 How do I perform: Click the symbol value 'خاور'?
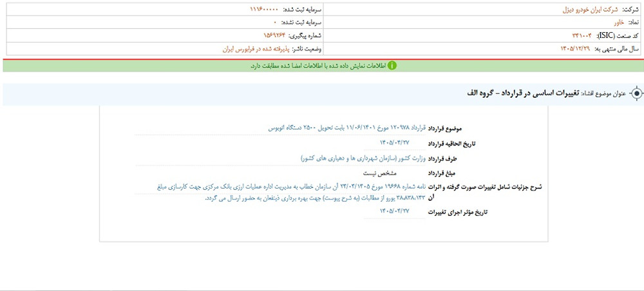coord(618,23)
